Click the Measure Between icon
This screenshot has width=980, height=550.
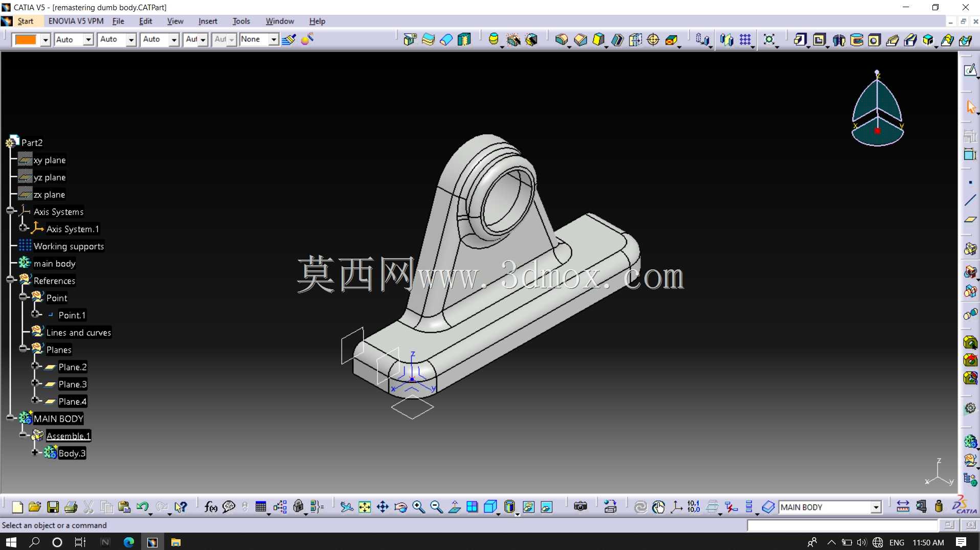tap(903, 507)
